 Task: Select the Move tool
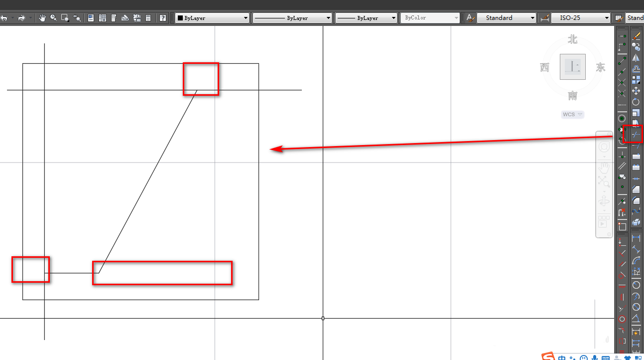point(636,91)
